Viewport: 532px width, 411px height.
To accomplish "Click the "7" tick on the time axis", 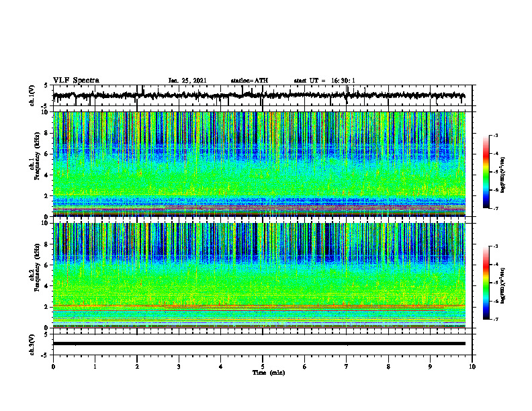I will coord(347,367).
